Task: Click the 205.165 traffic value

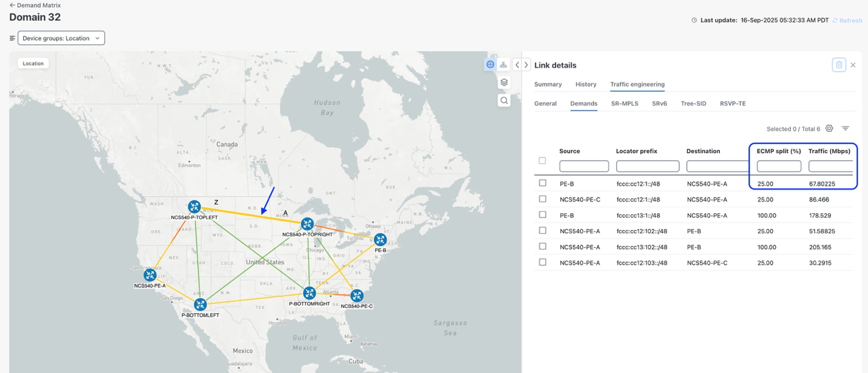Action: coord(819,247)
